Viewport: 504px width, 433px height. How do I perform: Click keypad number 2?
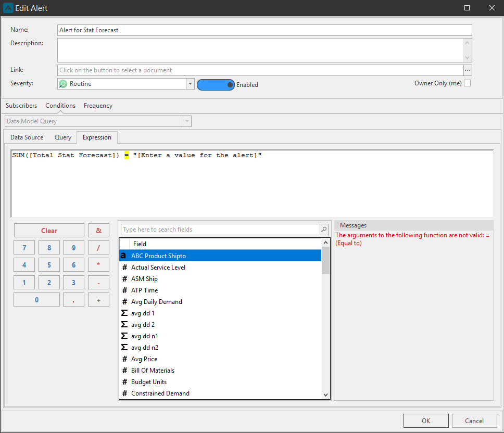click(49, 283)
